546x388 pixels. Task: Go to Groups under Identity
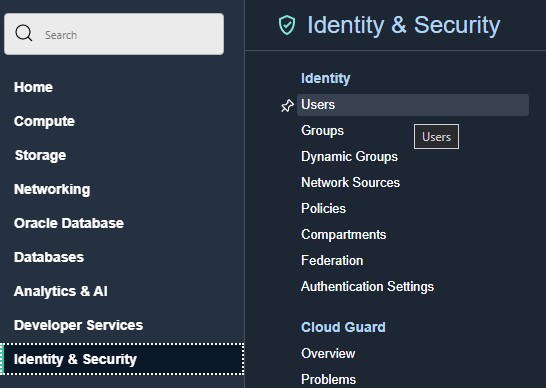322,131
